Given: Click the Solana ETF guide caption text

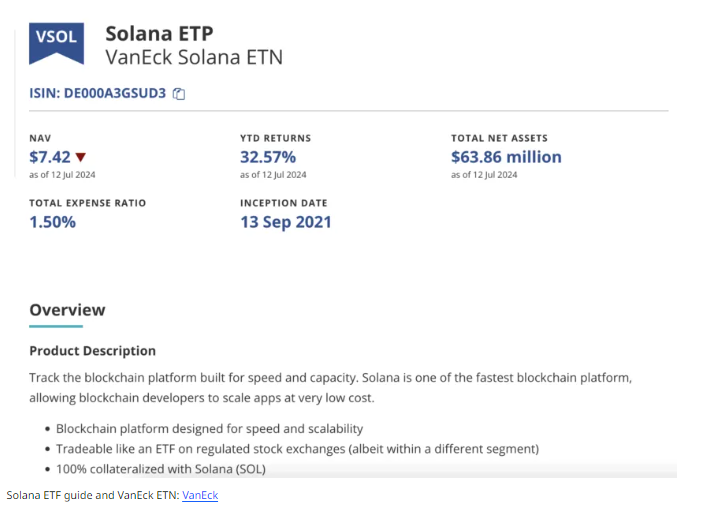Looking at the screenshot, I should pos(92,495).
